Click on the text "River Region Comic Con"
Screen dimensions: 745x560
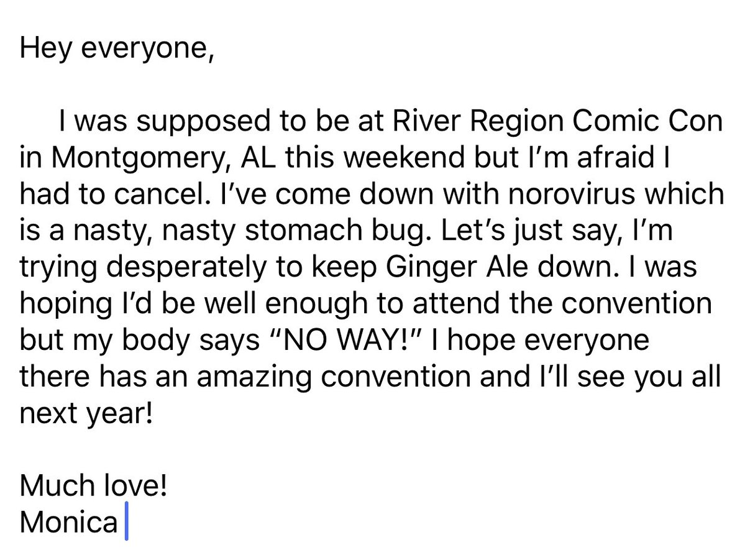[557, 122]
